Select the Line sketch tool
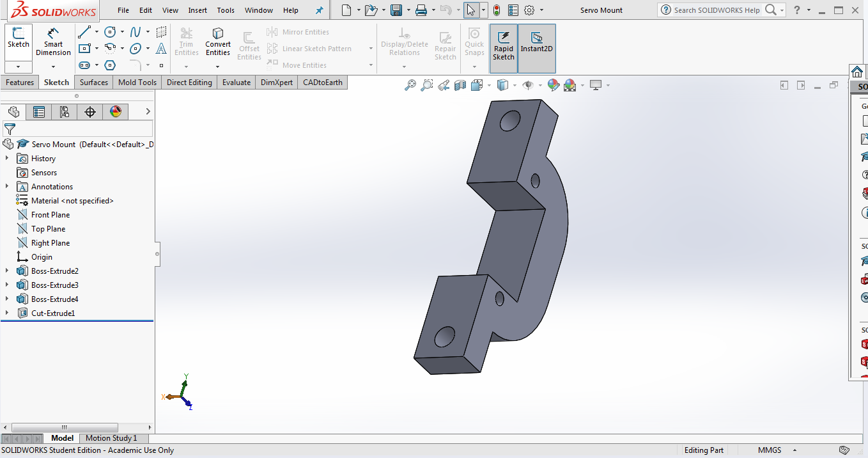This screenshot has height=458, width=868. click(x=84, y=32)
